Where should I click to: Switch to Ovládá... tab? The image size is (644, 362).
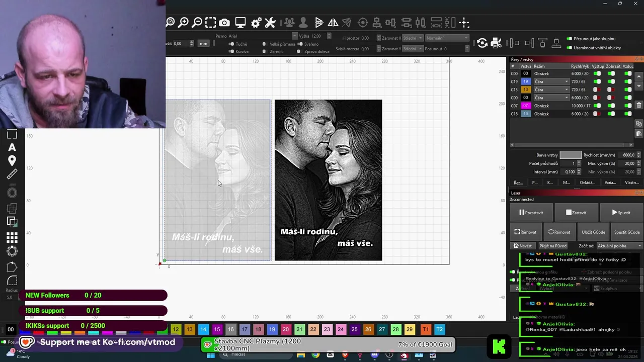coord(587,183)
